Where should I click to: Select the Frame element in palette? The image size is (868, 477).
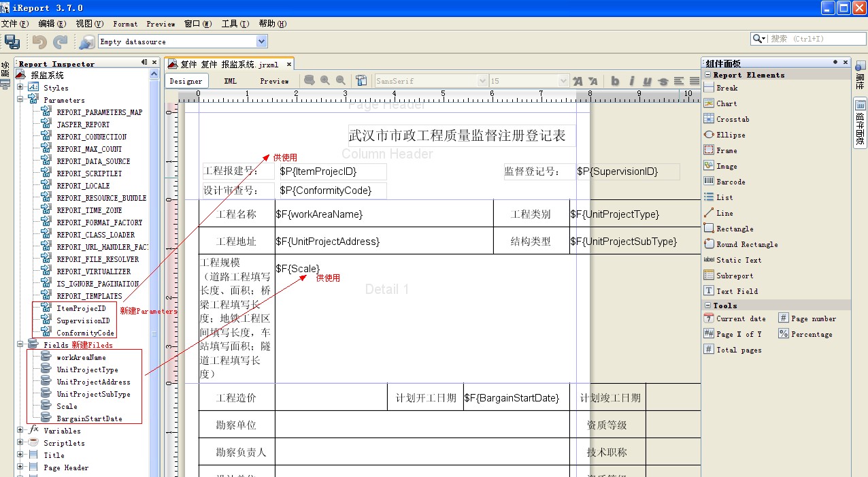click(x=720, y=150)
